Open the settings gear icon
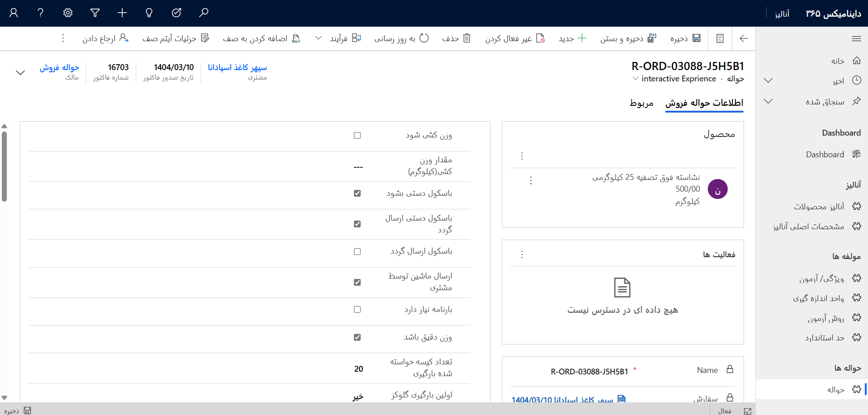This screenshot has height=415, width=868. [68, 13]
